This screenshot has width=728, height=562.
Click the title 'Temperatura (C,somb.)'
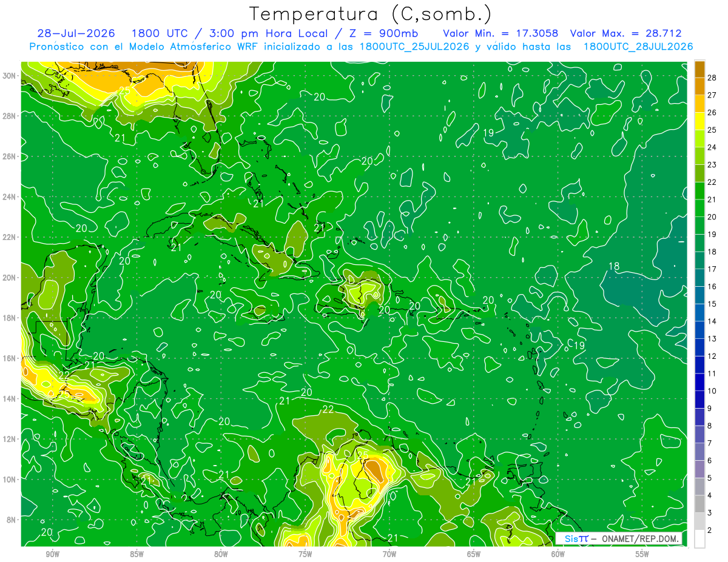click(371, 15)
